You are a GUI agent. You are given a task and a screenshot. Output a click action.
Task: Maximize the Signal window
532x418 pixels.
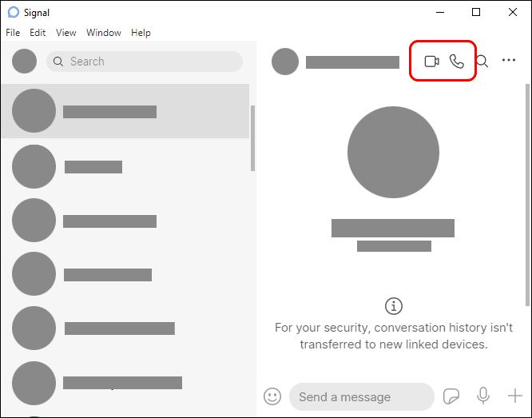point(476,12)
